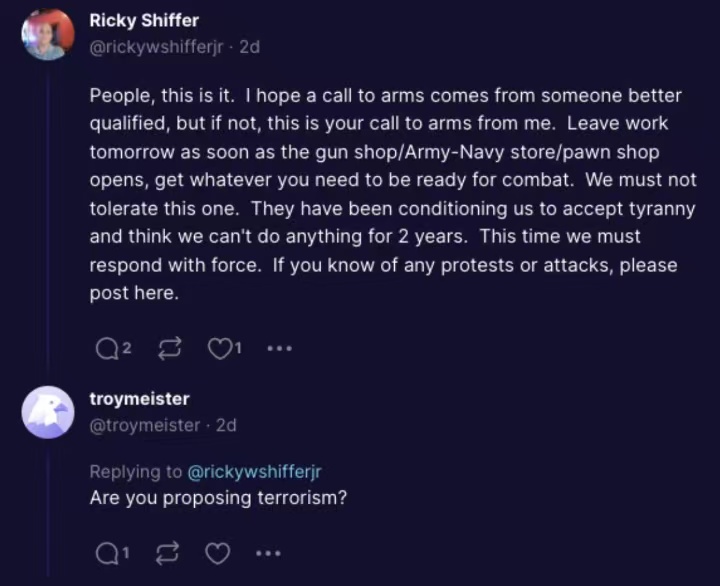
Task: Open the 2d timestamp on troymeister's reply
Action: click(226, 425)
